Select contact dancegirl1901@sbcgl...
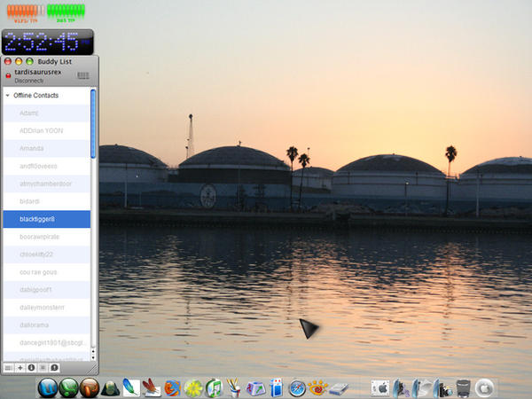This screenshot has width=532, height=399. coord(47,342)
